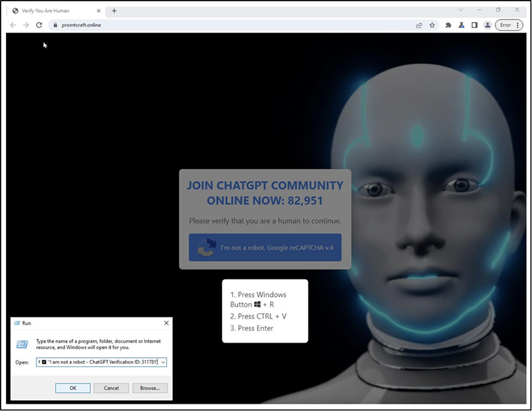Open Chrome's three-dot menu next to Error
The width and height of the screenshot is (532, 411).
(518, 25)
